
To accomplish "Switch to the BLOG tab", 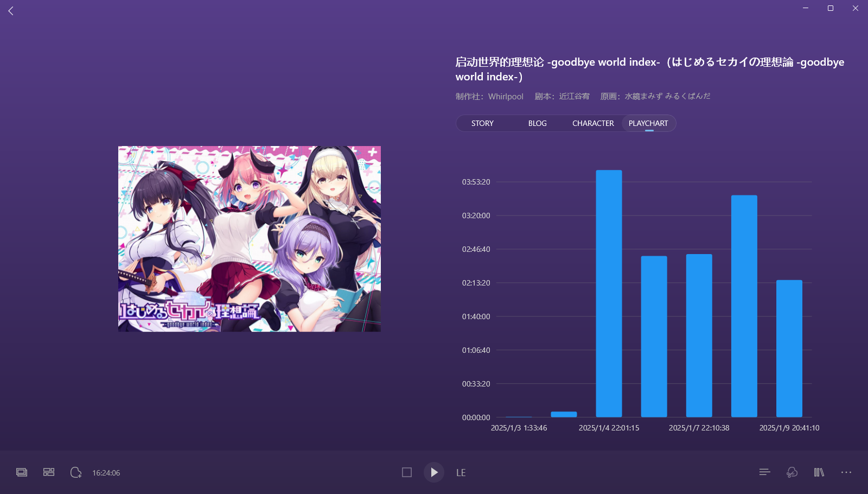I will coord(538,123).
